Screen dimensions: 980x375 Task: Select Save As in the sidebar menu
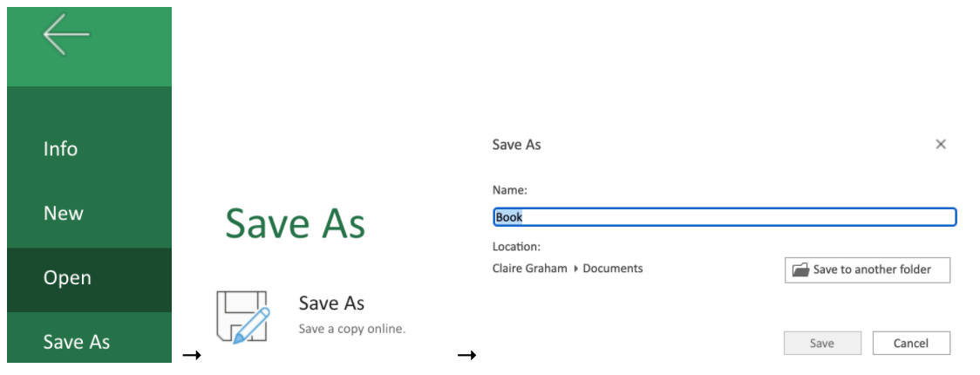tap(76, 342)
